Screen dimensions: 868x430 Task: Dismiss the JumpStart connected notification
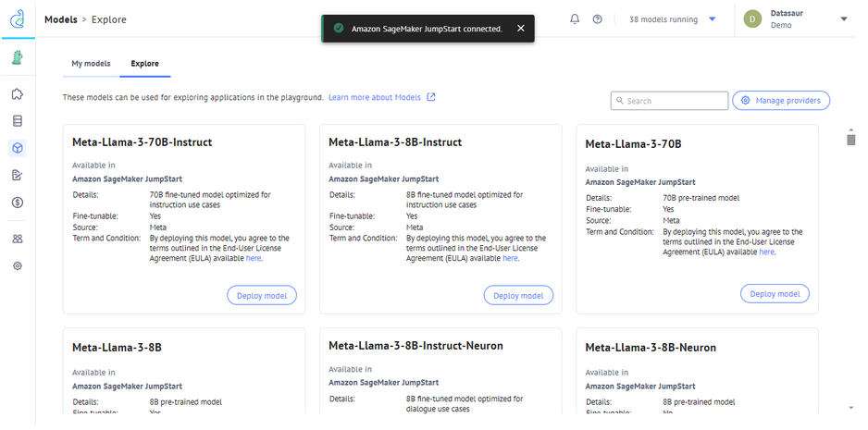pos(520,29)
